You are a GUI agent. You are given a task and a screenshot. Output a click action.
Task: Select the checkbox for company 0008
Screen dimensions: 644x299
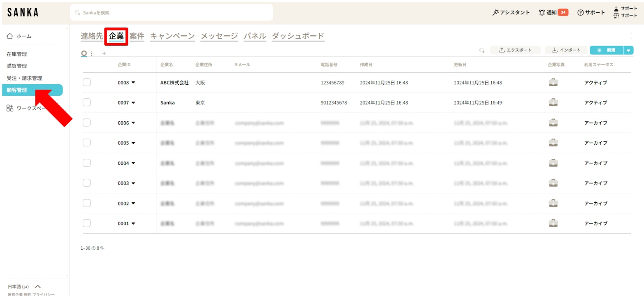pyautogui.click(x=86, y=82)
